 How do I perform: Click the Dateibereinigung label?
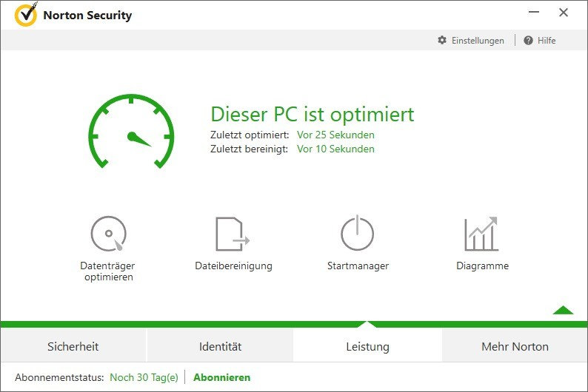(x=233, y=266)
